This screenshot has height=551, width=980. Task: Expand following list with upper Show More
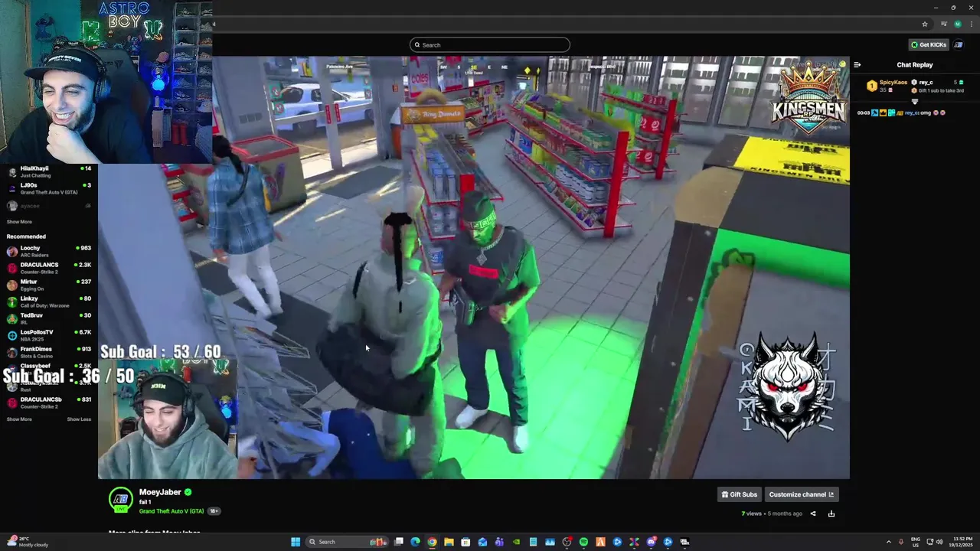(19, 222)
